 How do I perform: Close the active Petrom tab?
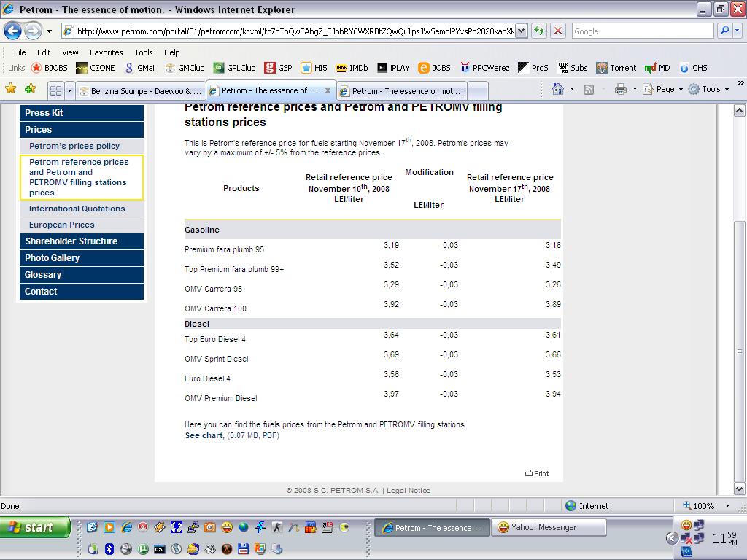[328, 91]
